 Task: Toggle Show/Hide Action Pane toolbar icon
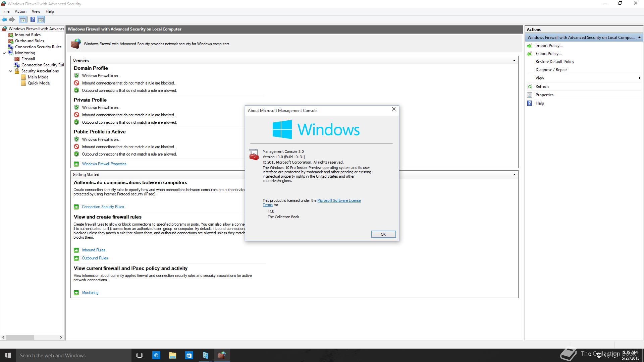[x=41, y=19]
